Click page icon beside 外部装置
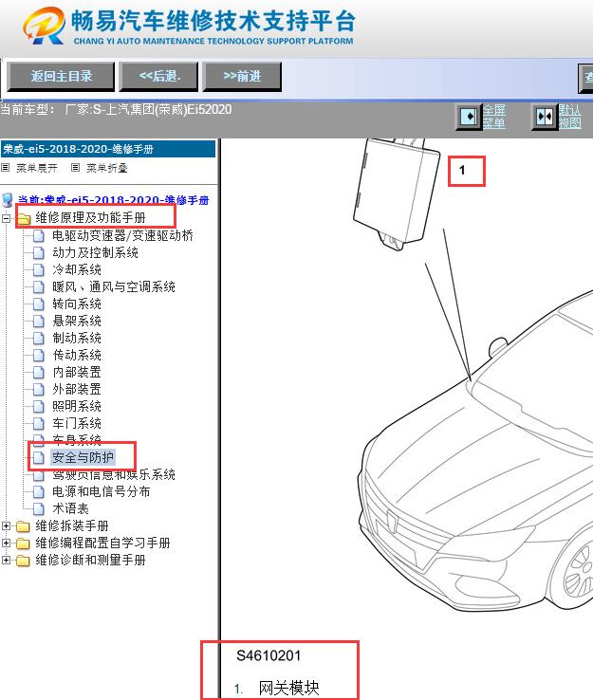 point(39,389)
